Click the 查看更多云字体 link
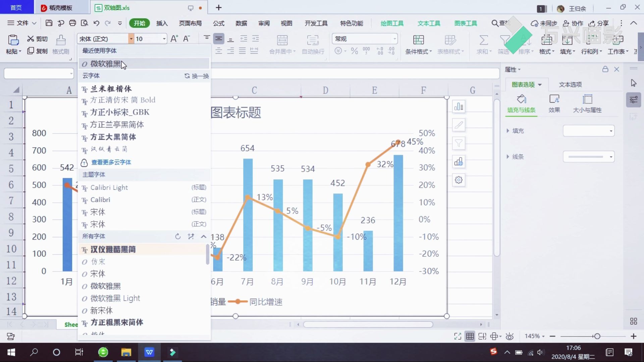The width and height of the screenshot is (644, 362). point(111,163)
